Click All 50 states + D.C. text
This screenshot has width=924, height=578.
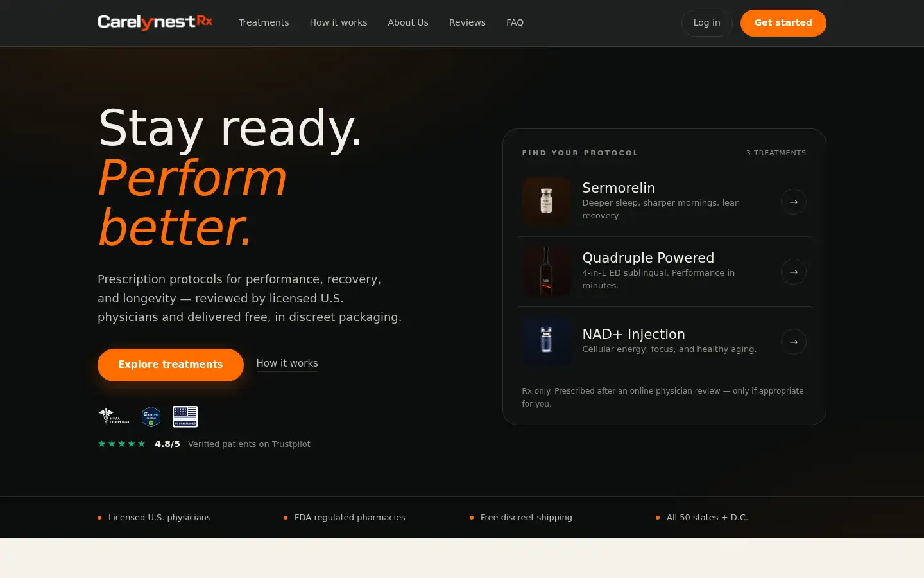[707, 517]
